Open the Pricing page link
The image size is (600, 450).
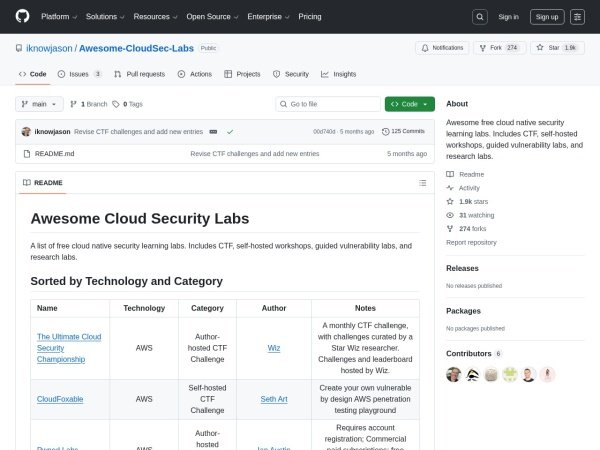point(310,17)
